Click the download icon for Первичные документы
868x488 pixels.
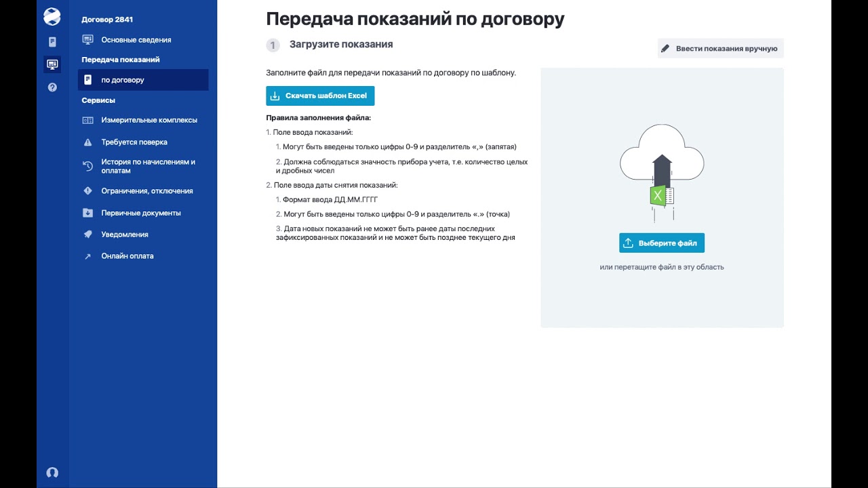coord(87,213)
